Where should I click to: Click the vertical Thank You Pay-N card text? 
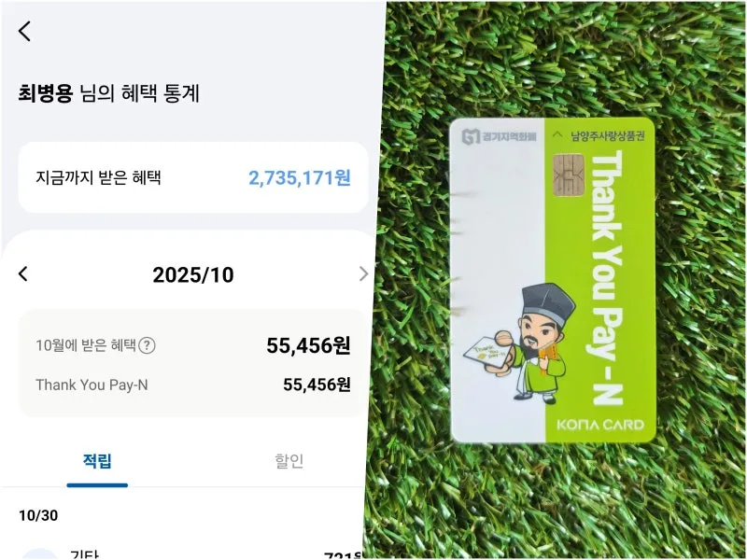(607, 277)
